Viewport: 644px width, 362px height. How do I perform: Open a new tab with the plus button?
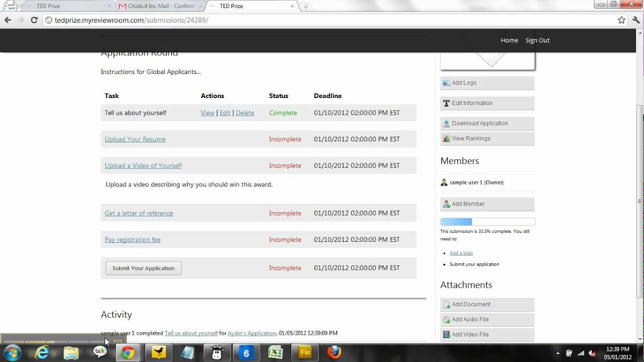click(x=306, y=6)
